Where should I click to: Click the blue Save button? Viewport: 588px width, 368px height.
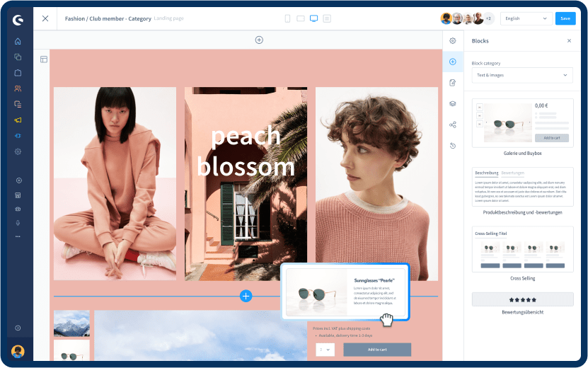[565, 18]
